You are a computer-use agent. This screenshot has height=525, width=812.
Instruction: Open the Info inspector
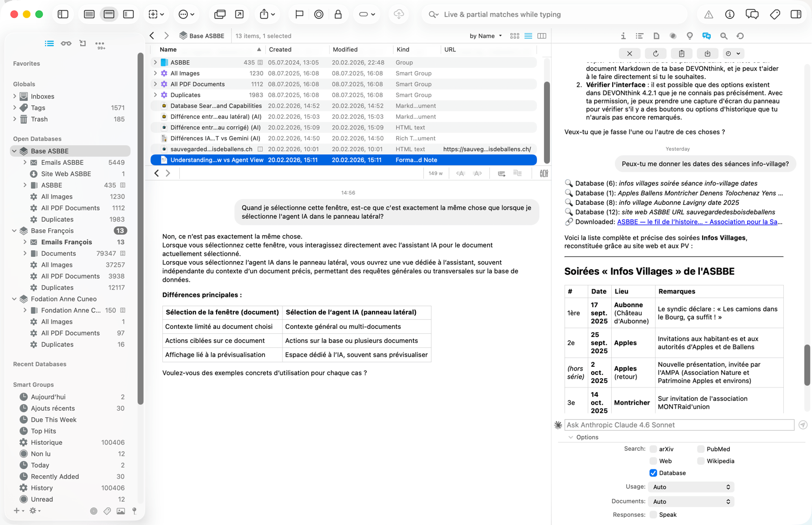[x=623, y=36]
